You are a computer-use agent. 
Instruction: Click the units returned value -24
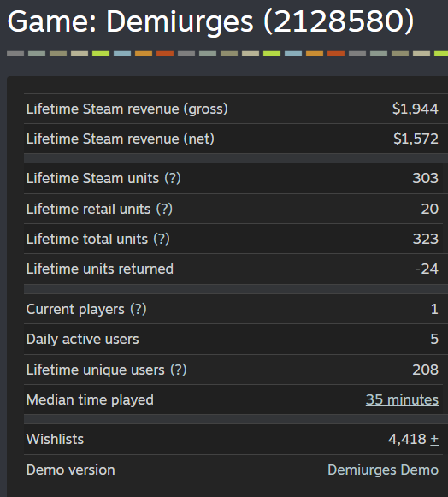[x=427, y=269]
